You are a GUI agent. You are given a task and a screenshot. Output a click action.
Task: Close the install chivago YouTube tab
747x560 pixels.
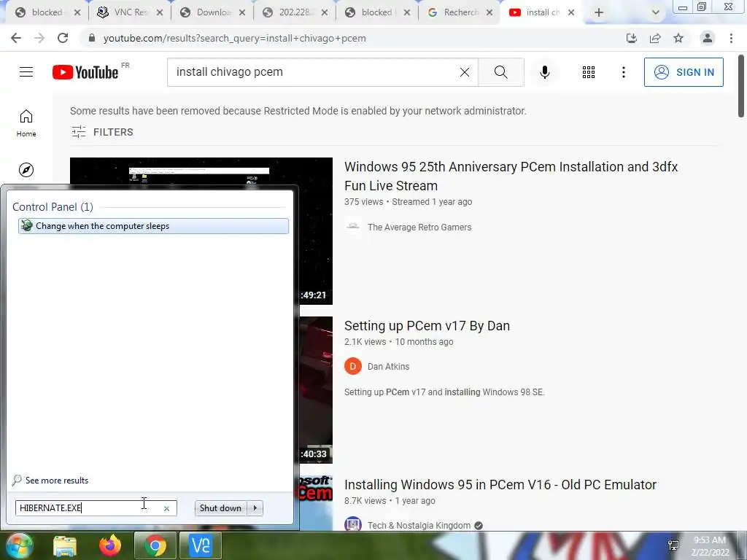[x=571, y=12]
